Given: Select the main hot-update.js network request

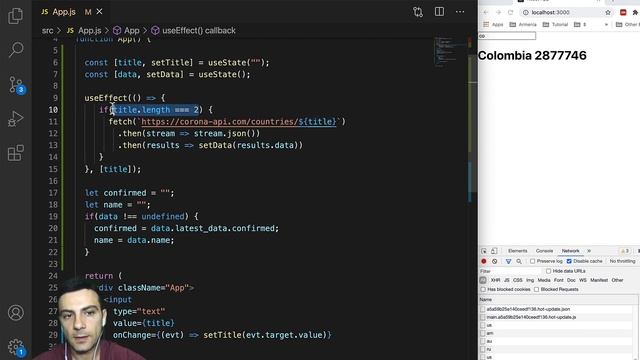Looking at the screenshot, I should point(531,317).
